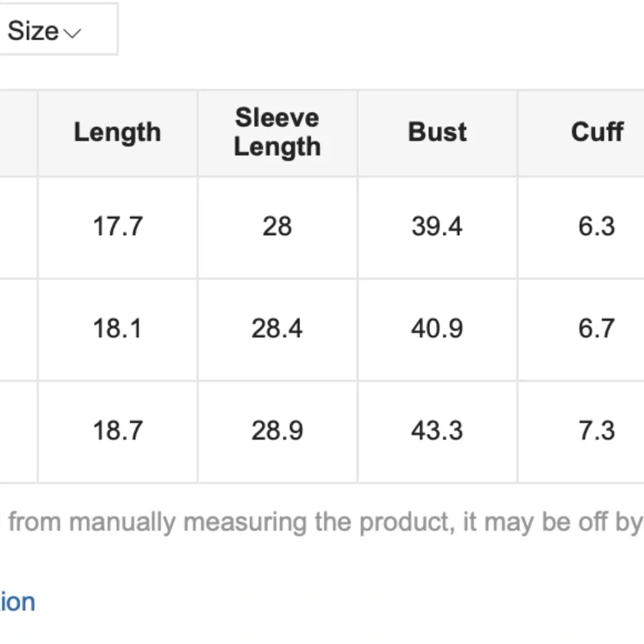Select the 39.4 bust cell
Image resolution: width=644 pixels, height=644 pixels.
click(437, 227)
